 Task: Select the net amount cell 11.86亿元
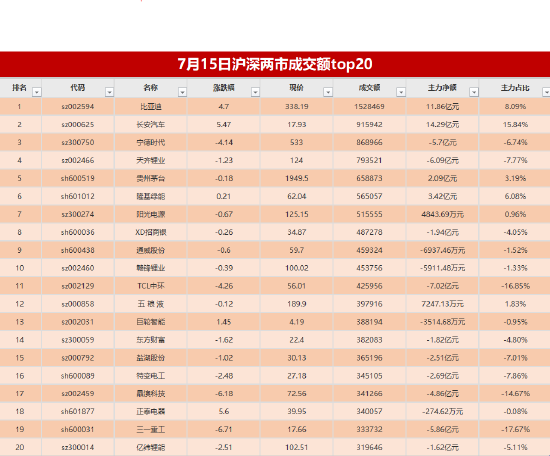tap(442, 106)
